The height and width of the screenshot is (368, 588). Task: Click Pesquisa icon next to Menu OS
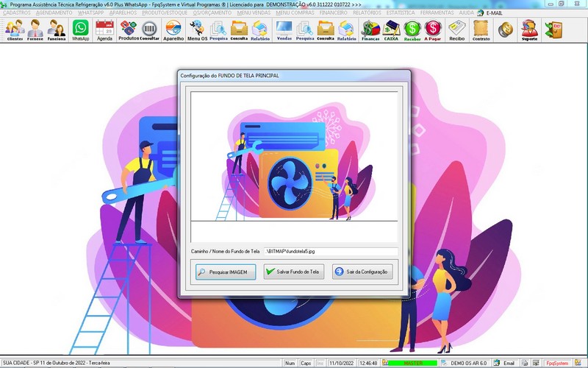tap(218, 30)
